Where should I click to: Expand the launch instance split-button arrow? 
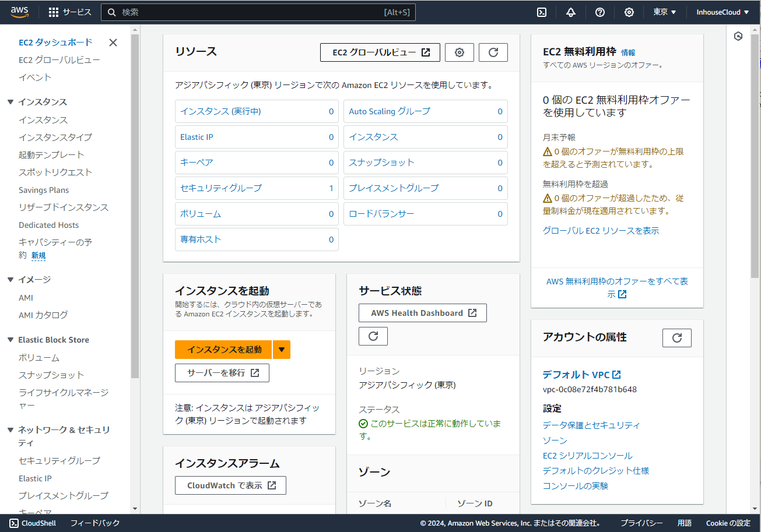point(282,350)
